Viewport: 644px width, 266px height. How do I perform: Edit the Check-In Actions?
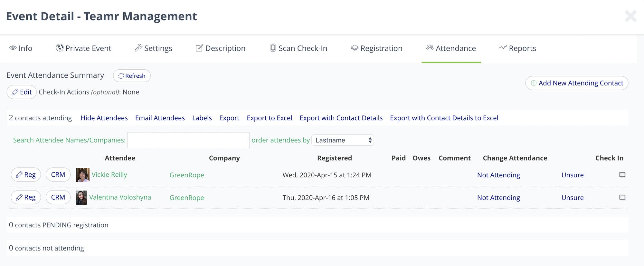(x=22, y=92)
